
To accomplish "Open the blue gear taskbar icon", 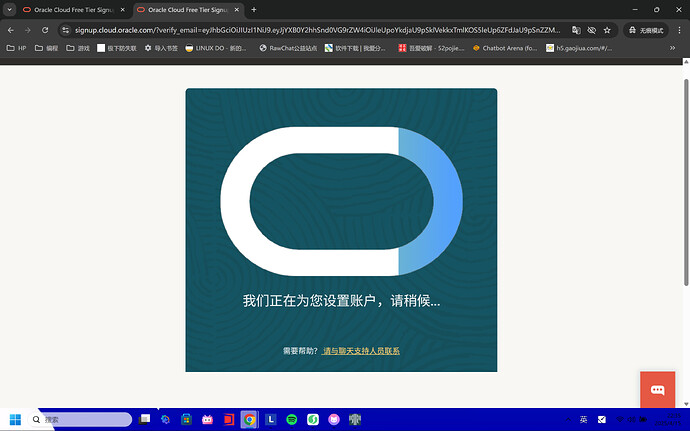I will pyautogui.click(x=165, y=420).
